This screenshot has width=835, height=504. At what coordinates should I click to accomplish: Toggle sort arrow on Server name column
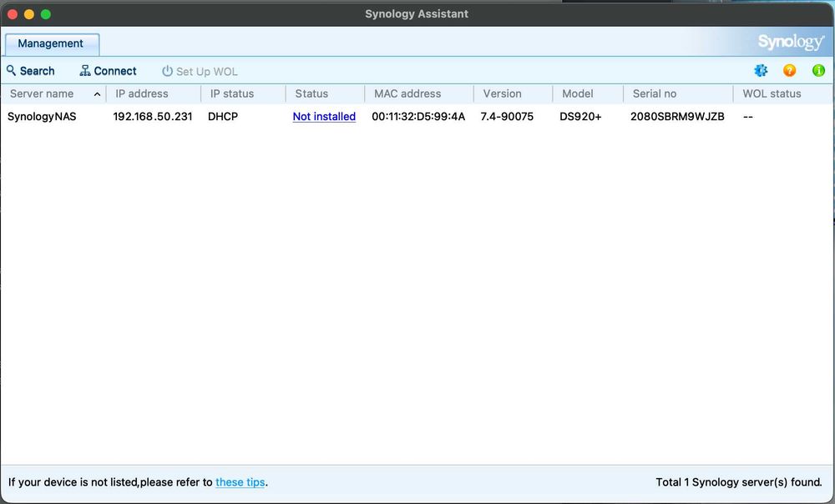pos(97,94)
